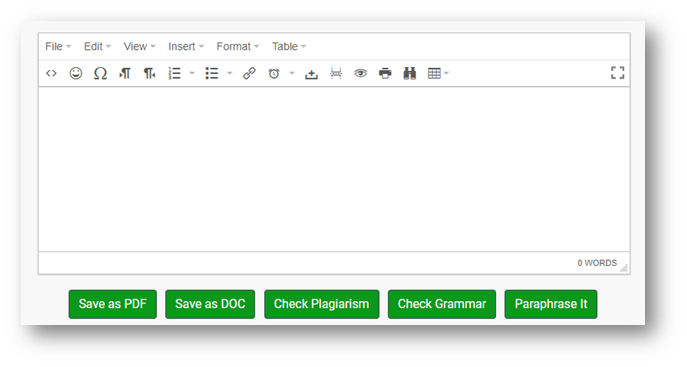Image resolution: width=687 pixels, height=367 pixels.
Task: Set left-to-right text direction
Action: tap(125, 73)
